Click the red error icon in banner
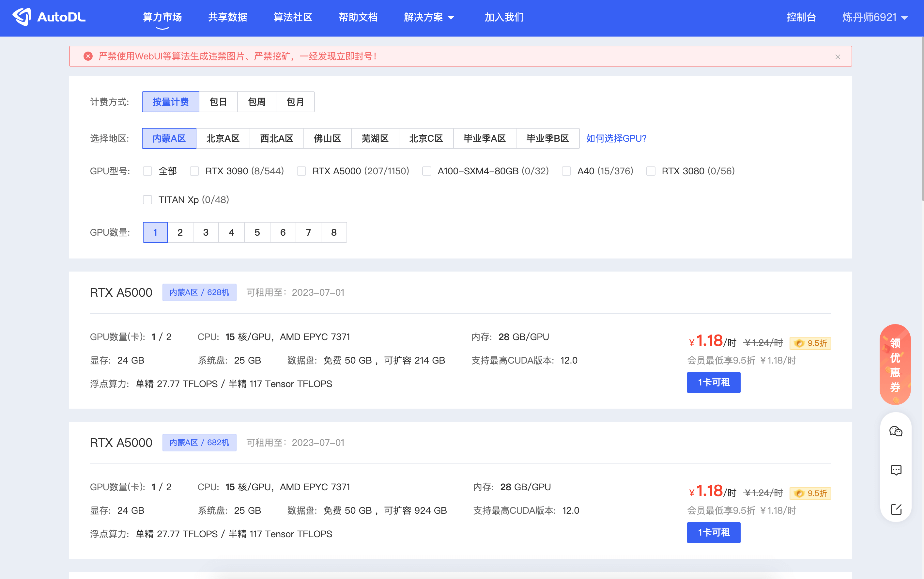Viewport: 924px width, 579px height. pyautogui.click(x=88, y=56)
